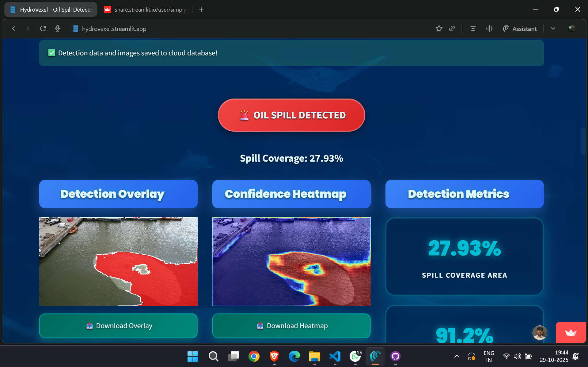Image resolution: width=588 pixels, height=367 pixels.
Task: Activate voice search microphone in the address bar
Action: coord(58,28)
